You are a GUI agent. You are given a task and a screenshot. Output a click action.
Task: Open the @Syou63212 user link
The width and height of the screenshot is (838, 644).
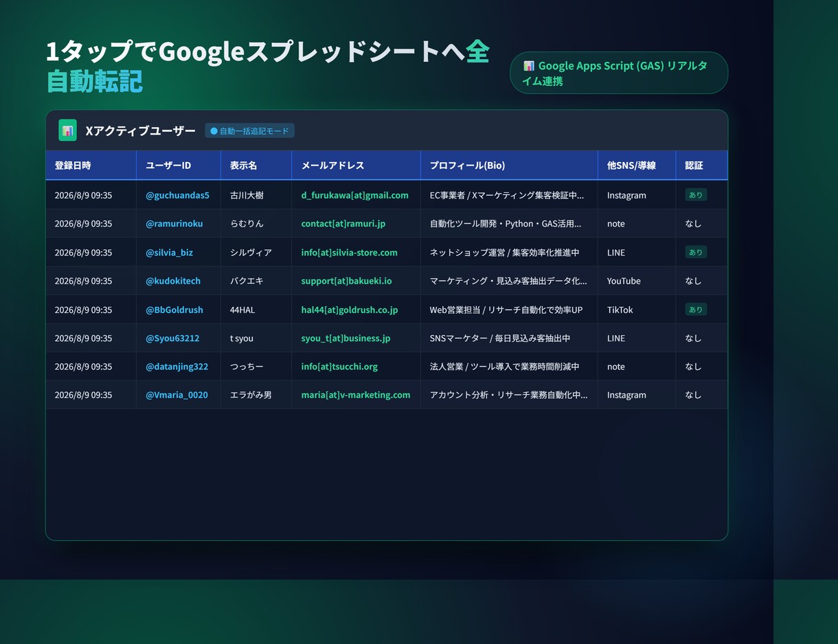(x=172, y=338)
